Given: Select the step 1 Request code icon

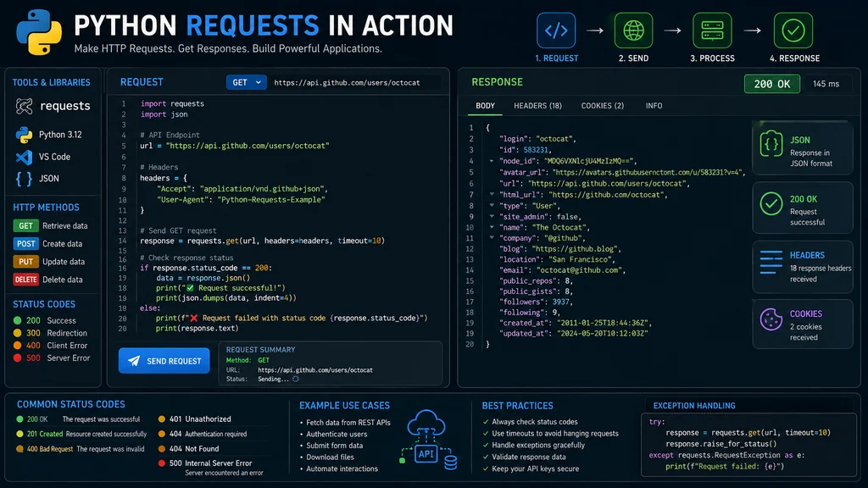Looking at the screenshot, I should [x=556, y=30].
